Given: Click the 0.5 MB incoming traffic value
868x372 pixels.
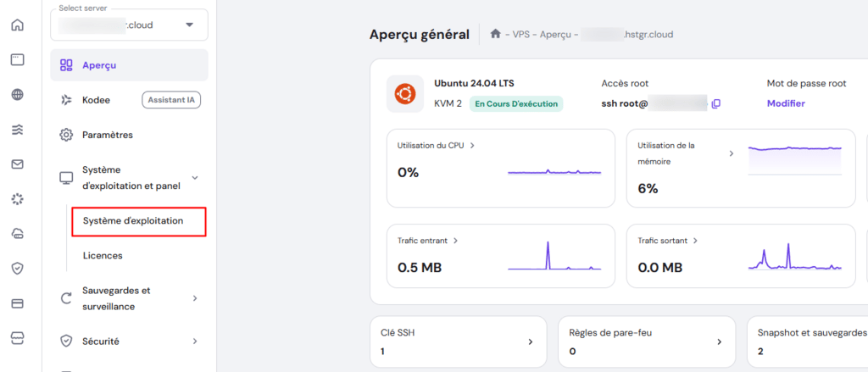Looking at the screenshot, I should [420, 268].
